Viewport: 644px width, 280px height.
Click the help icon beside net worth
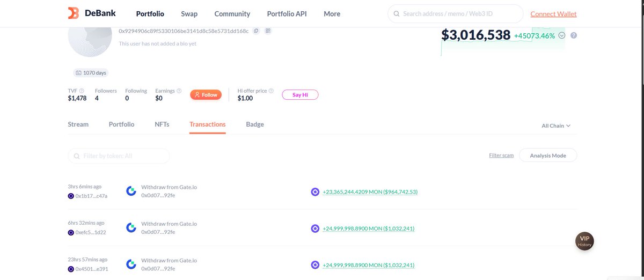click(574, 35)
